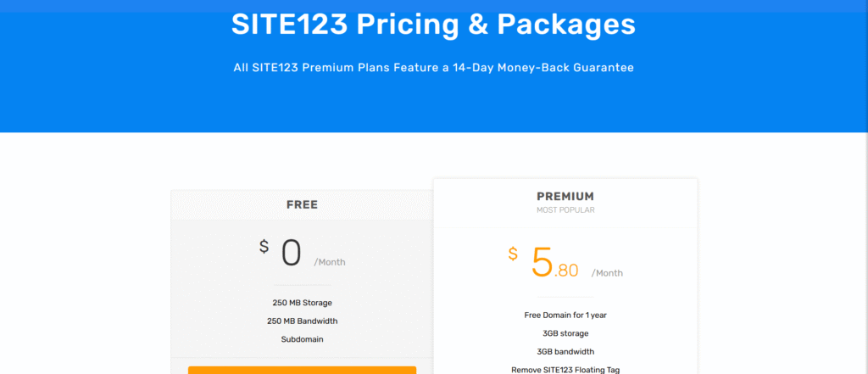This screenshot has height=374, width=868.
Task: Click the SITE123 Pricing & Packages heading
Action: click(x=433, y=24)
